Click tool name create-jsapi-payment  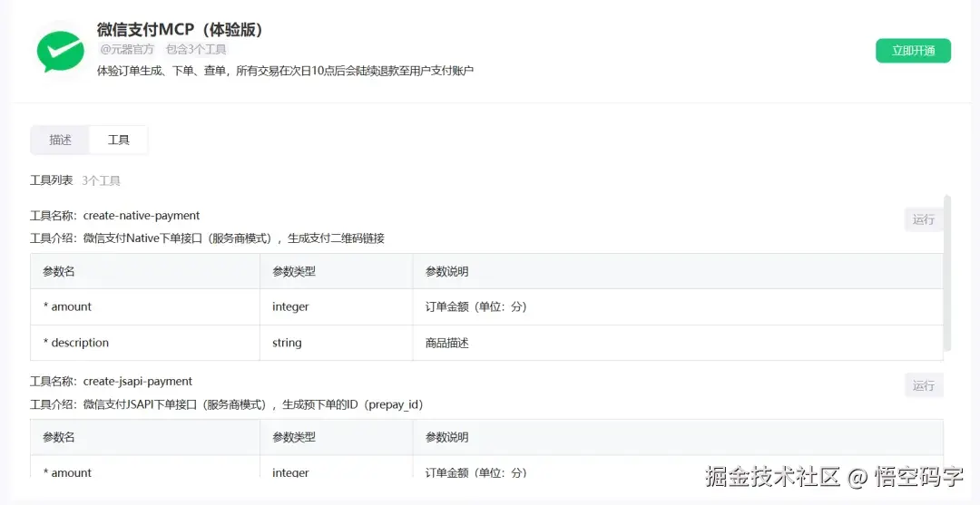click(x=138, y=382)
